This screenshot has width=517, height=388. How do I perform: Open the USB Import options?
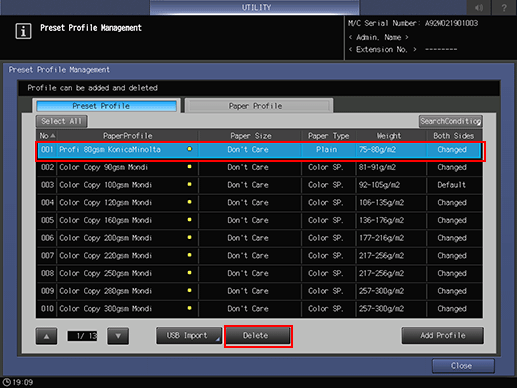(189, 335)
